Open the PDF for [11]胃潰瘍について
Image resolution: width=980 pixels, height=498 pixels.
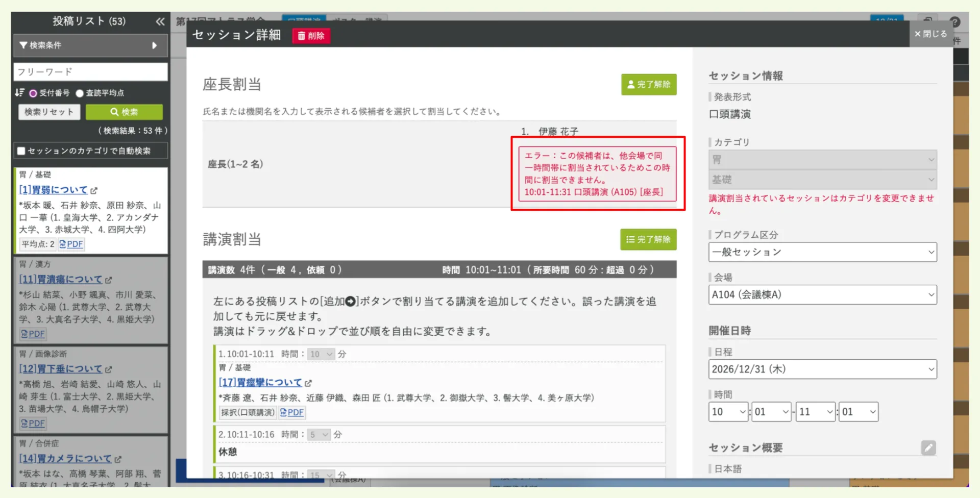pos(33,334)
